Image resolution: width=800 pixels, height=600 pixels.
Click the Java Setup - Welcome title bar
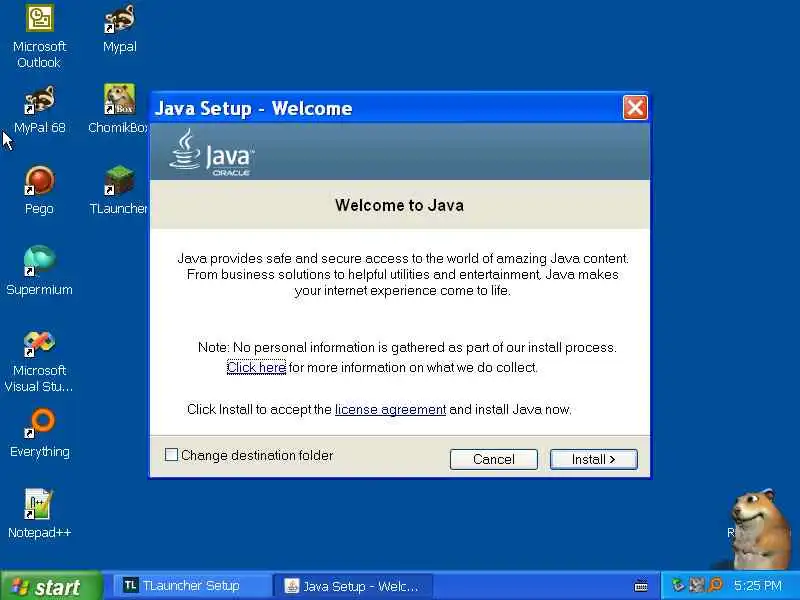click(386, 108)
